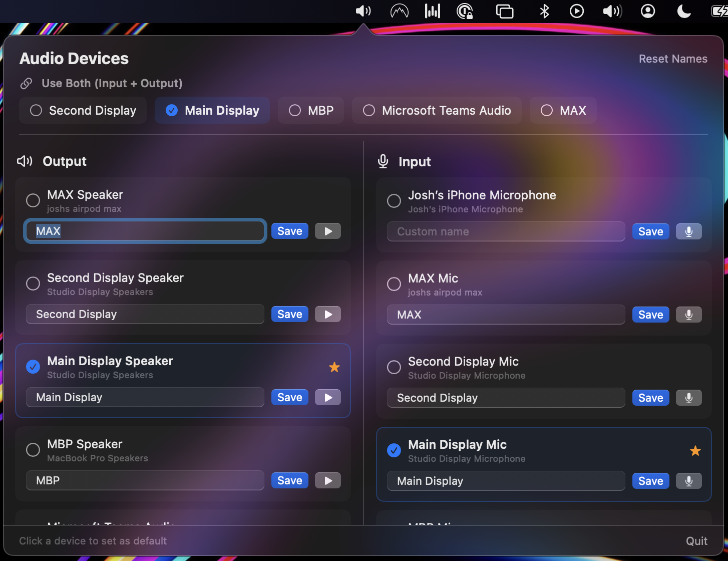Test Josh's iPhone Microphone with mic icon
Screen dimensions: 728x561
coord(688,231)
